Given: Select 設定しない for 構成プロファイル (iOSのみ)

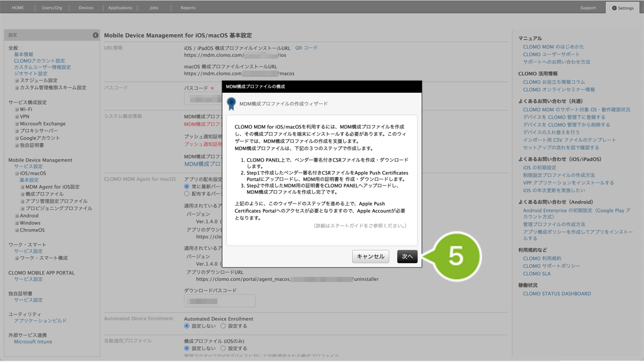Looking at the screenshot, I should coord(187,348).
